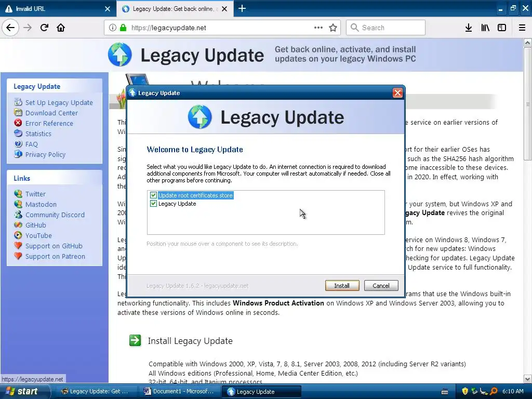The image size is (532, 399).
Task: Click the browser Search field
Action: point(386,28)
